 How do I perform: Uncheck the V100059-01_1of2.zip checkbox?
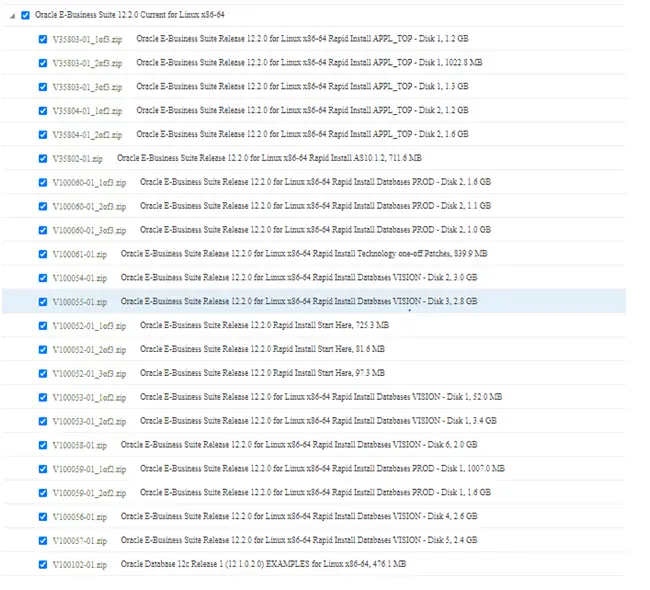pyautogui.click(x=43, y=469)
